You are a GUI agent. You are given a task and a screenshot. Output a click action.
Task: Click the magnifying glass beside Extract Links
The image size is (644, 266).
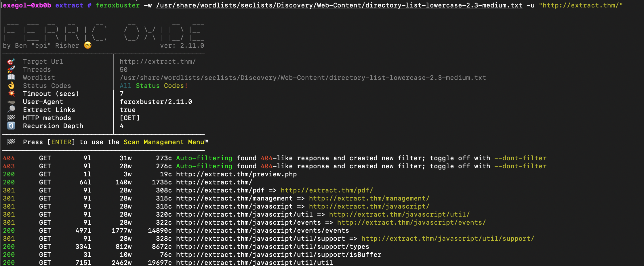tap(11, 109)
